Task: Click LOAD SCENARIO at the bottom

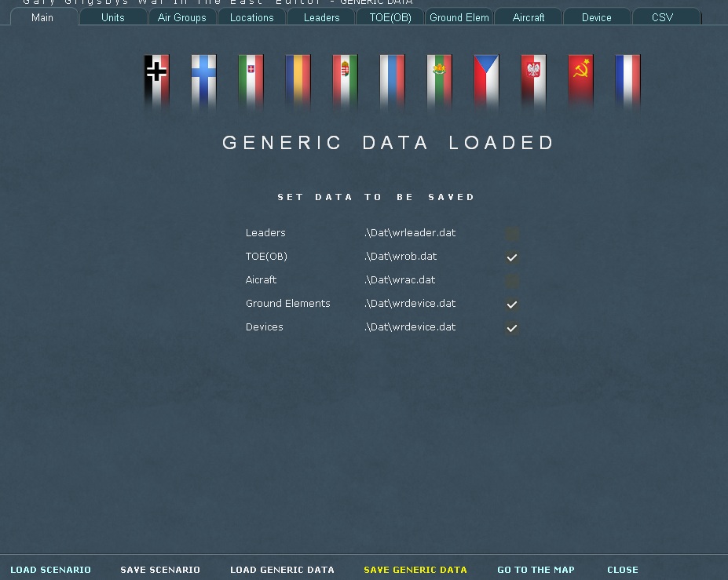Action: (50, 570)
